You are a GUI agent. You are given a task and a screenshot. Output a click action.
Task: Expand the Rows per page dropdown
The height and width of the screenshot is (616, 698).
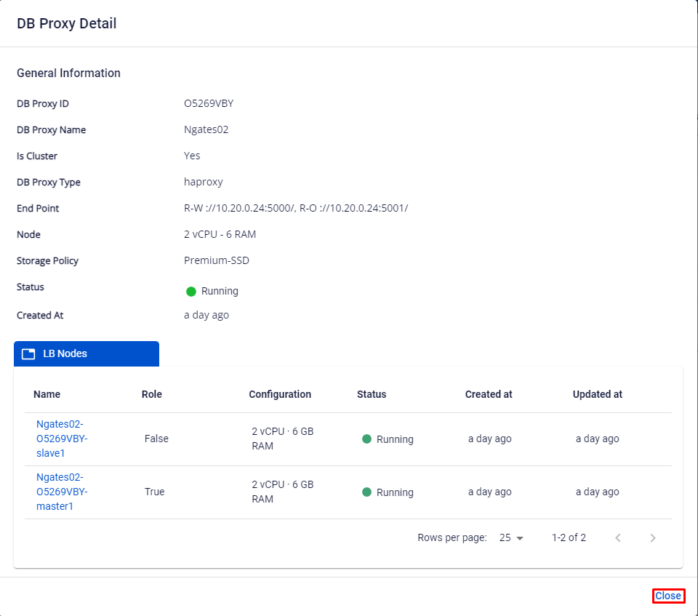(x=511, y=538)
